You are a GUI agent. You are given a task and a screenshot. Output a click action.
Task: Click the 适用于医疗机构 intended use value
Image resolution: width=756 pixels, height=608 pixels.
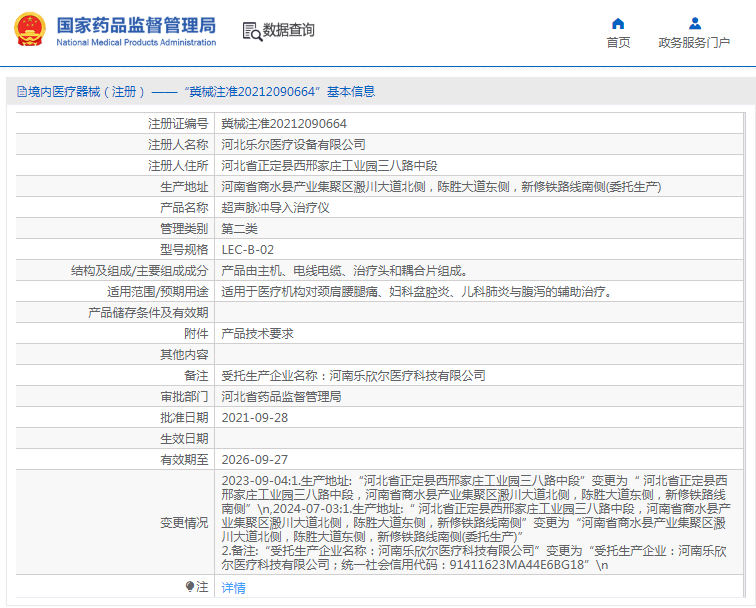point(417,292)
